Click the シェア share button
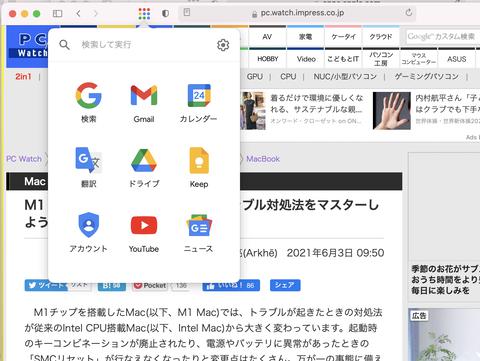480x361 pixels. click(x=285, y=285)
